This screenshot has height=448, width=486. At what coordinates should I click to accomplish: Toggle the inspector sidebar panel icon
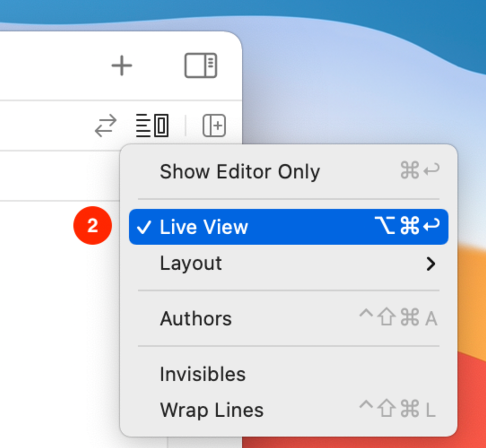pyautogui.click(x=200, y=66)
